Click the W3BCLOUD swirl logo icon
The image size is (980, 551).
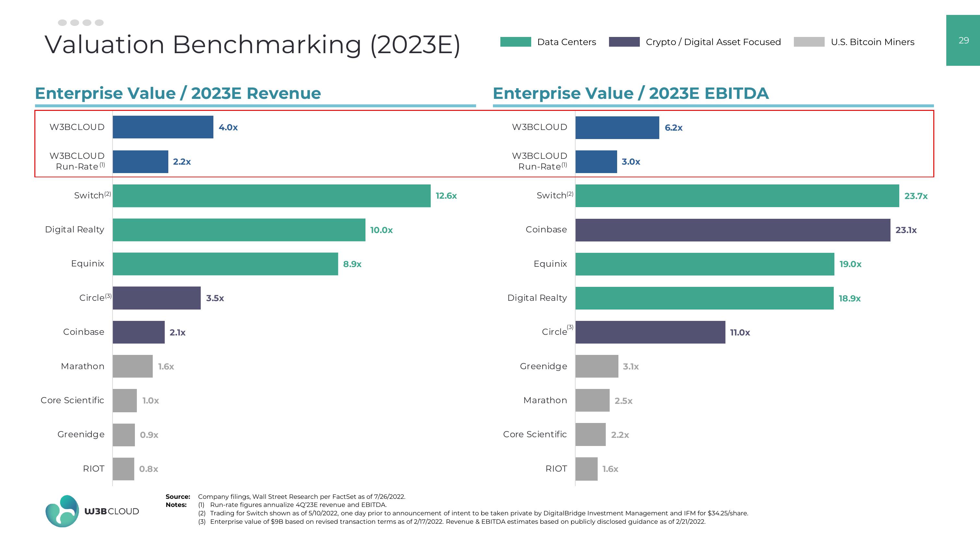(x=62, y=511)
